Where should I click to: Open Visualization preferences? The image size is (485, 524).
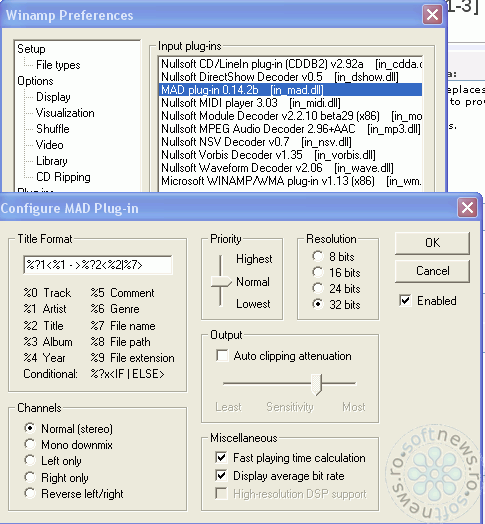point(65,113)
